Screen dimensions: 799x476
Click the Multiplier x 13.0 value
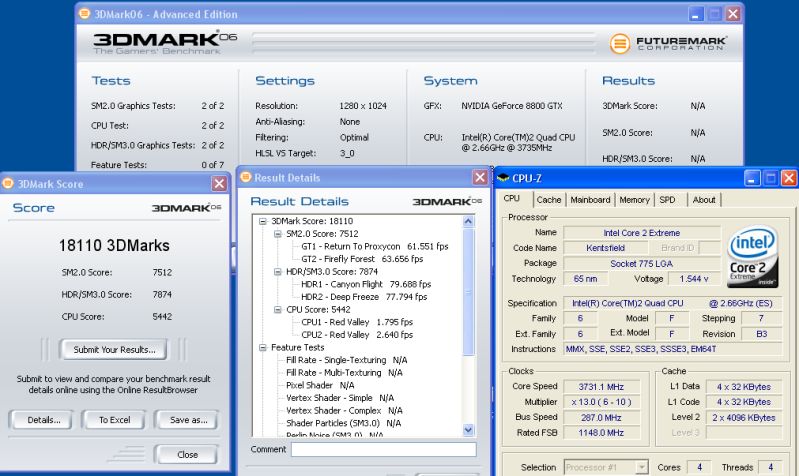coord(601,402)
